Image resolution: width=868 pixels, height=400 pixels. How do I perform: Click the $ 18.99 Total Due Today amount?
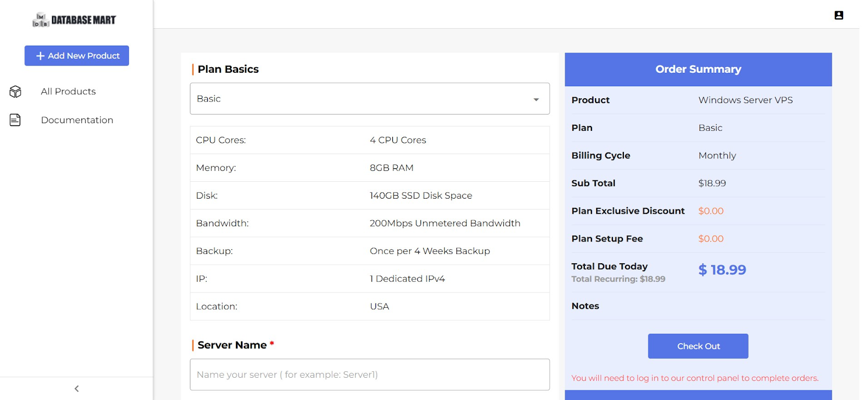722,270
